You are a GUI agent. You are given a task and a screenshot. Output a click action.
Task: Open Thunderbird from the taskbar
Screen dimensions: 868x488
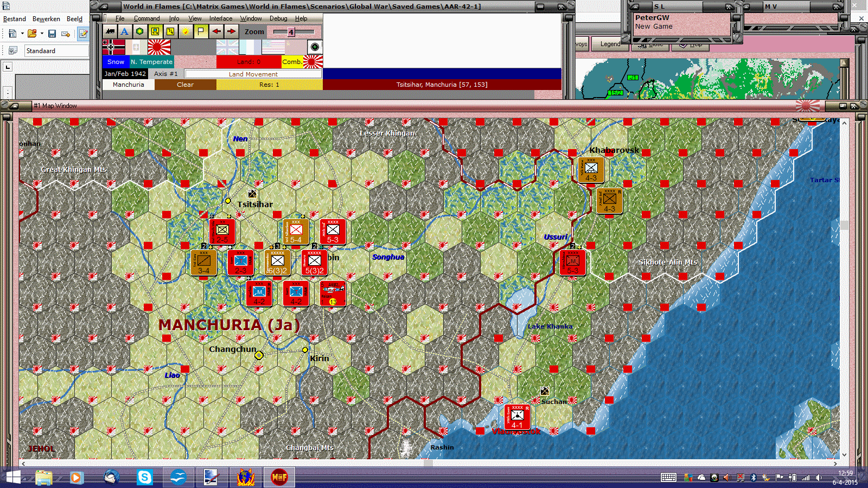click(x=111, y=477)
